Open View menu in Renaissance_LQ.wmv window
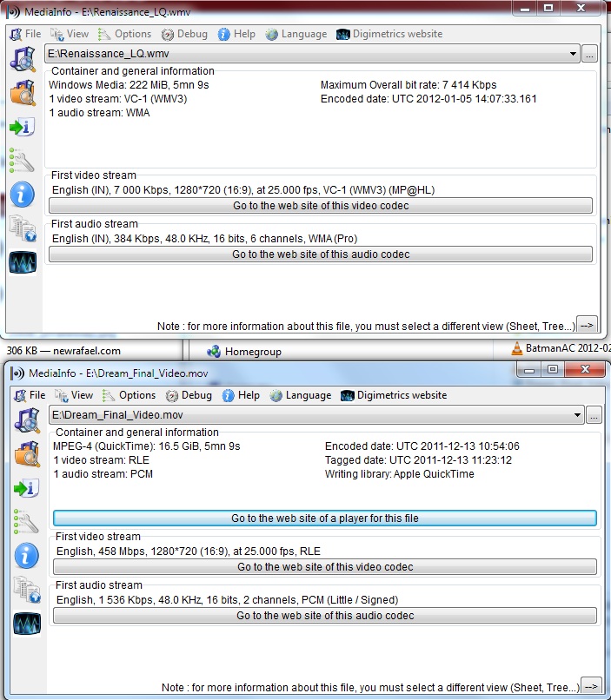Screen dimensions: 611x700 coord(70,34)
